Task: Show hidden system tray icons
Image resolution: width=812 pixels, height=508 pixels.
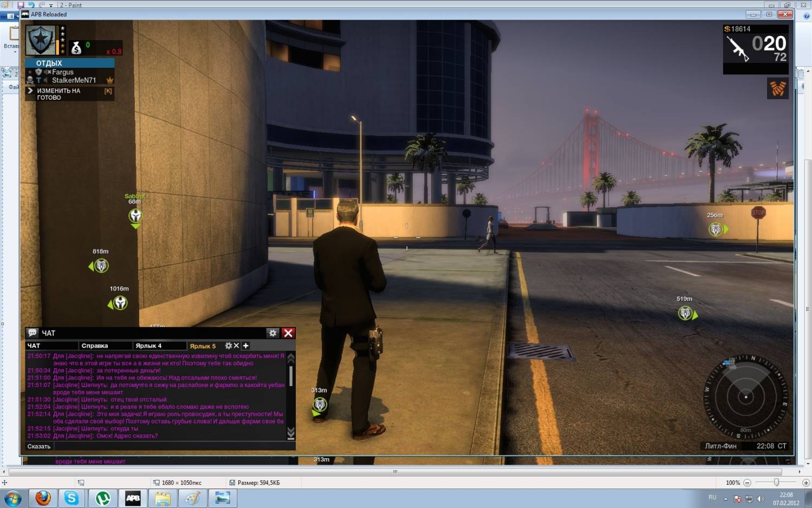Action: (x=725, y=499)
